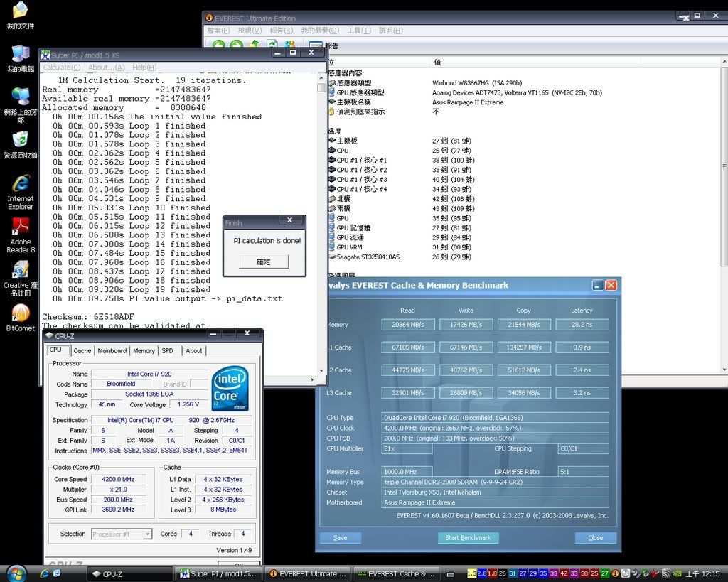Select the CPU tab in CPU-Z
This screenshot has width=728, height=582.
58,350
